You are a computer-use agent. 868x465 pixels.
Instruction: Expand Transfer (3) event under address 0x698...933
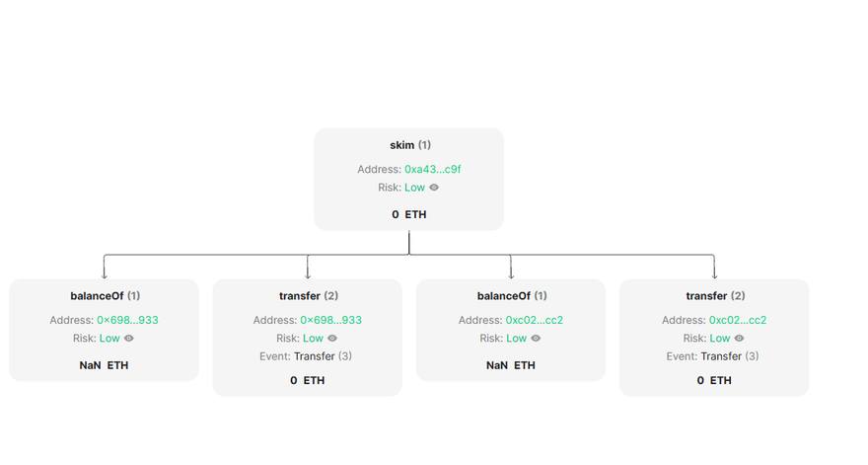coord(322,356)
